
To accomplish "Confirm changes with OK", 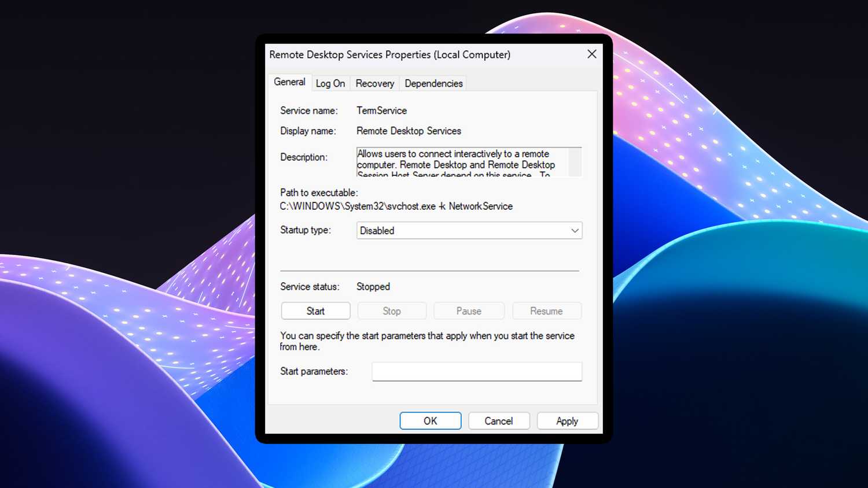I will (431, 420).
